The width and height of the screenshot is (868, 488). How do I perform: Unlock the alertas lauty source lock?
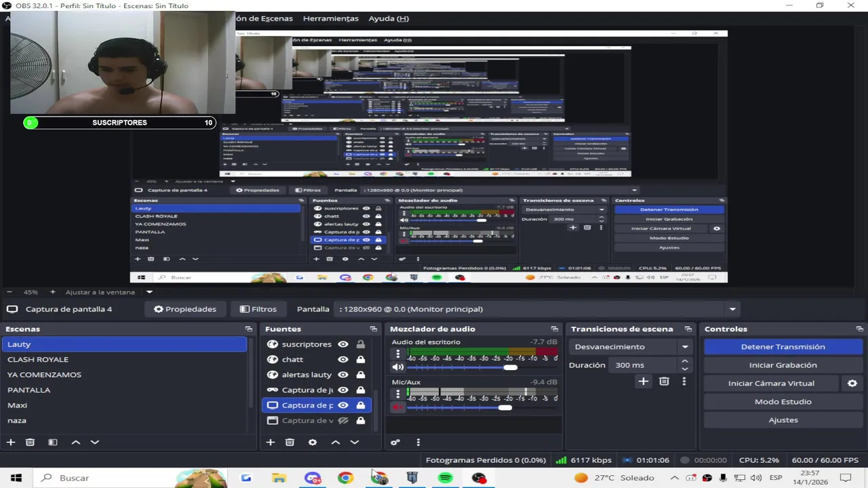(x=361, y=375)
